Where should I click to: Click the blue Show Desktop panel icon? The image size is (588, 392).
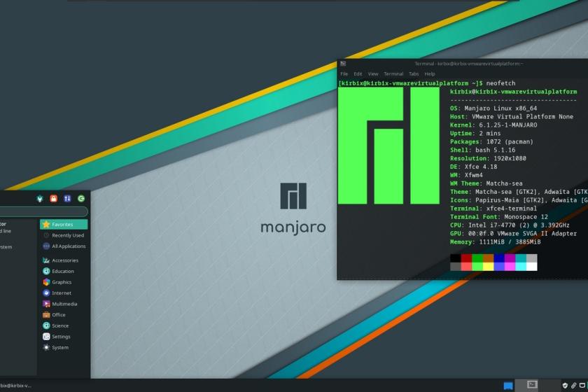pos(508,386)
